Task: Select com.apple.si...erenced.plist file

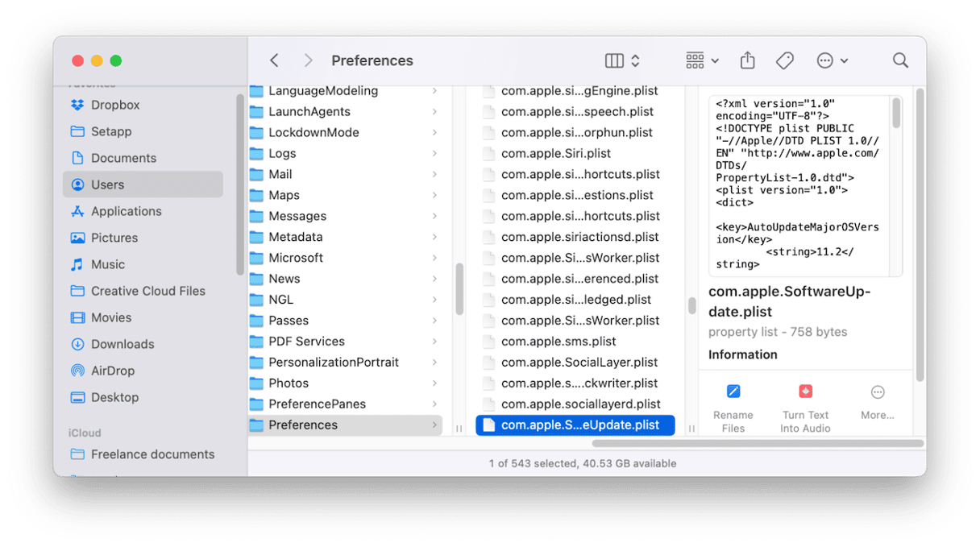Action: pos(575,279)
